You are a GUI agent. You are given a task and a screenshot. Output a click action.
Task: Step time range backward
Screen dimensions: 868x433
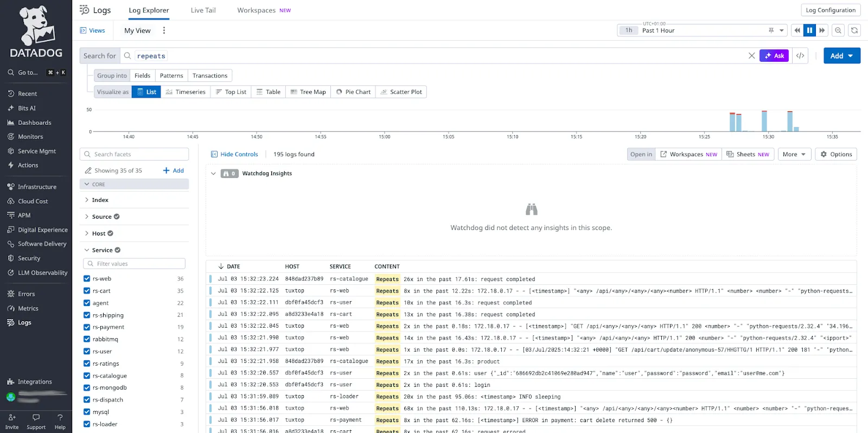(797, 30)
